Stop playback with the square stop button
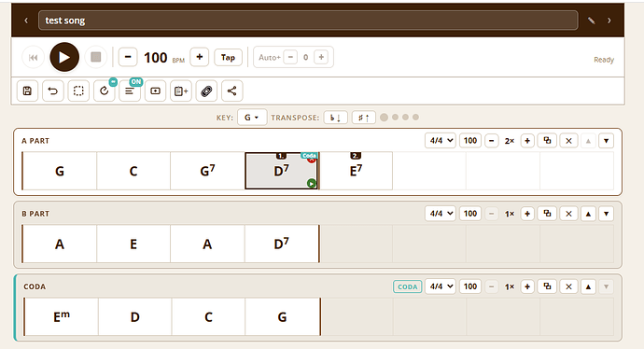Image resolution: width=644 pixels, height=349 pixels. pyautogui.click(x=96, y=57)
